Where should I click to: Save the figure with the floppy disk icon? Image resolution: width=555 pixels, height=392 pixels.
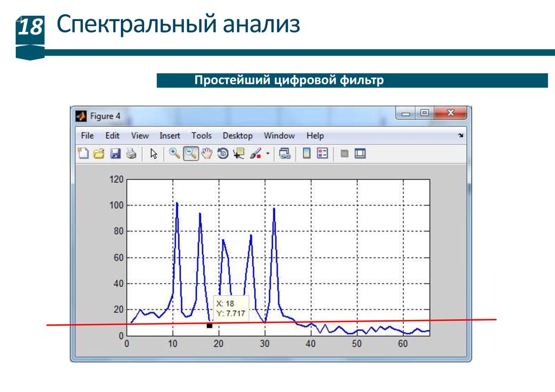point(115,153)
